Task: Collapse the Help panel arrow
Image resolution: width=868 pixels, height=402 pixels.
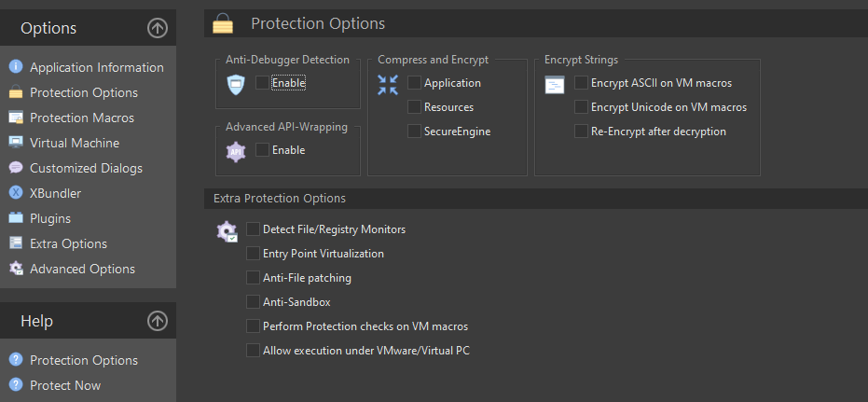Action: point(158,321)
